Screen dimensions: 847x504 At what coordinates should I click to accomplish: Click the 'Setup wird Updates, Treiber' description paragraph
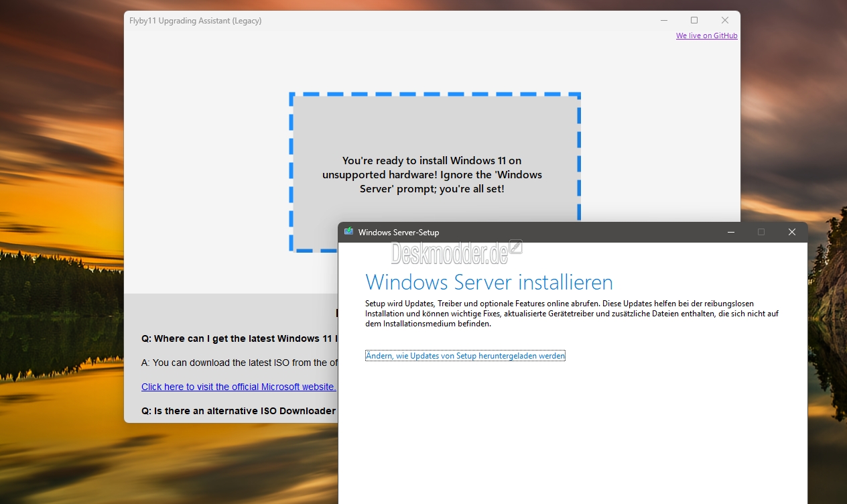click(572, 314)
